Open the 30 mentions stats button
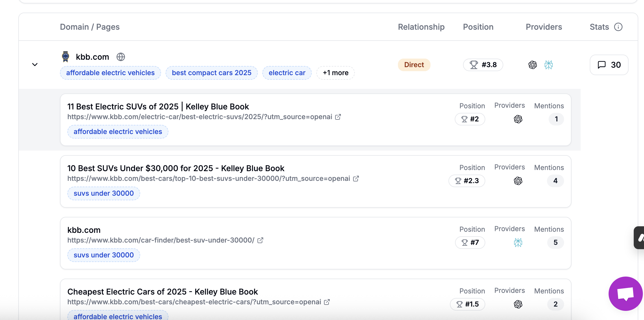Image resolution: width=644 pixels, height=320 pixels. (x=609, y=65)
